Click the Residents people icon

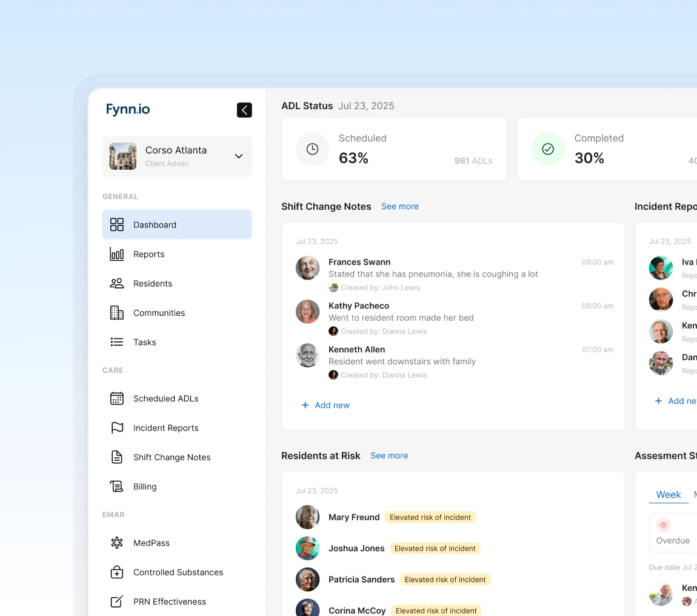[x=117, y=283]
